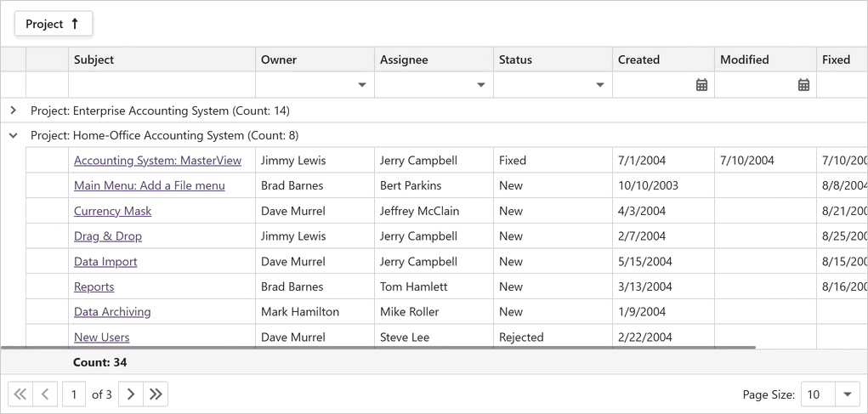Open the Assignee filter dropdown

[481, 85]
